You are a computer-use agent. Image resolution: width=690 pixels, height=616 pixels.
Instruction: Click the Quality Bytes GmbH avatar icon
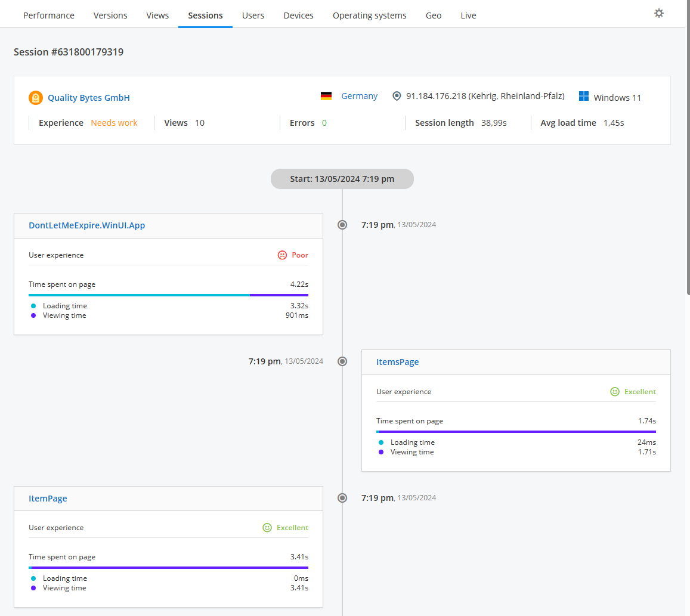[36, 97]
